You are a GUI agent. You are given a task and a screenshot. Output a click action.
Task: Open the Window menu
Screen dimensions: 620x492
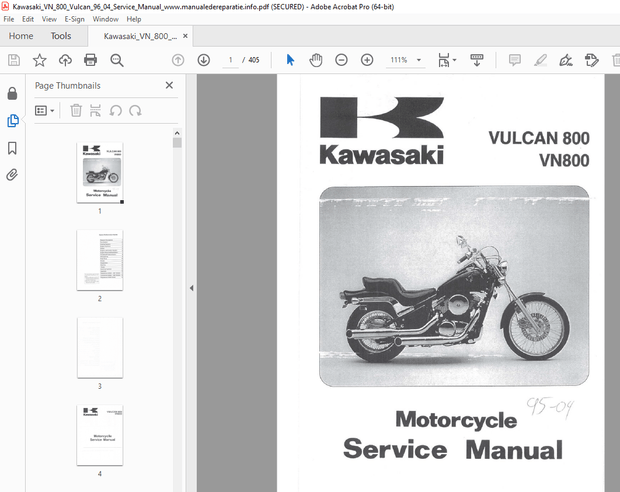pyautogui.click(x=105, y=19)
